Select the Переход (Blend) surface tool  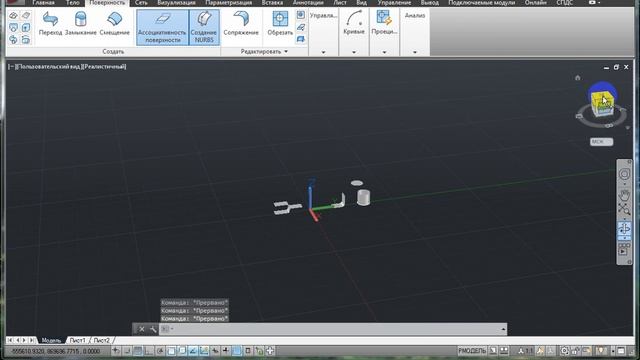click(50, 23)
